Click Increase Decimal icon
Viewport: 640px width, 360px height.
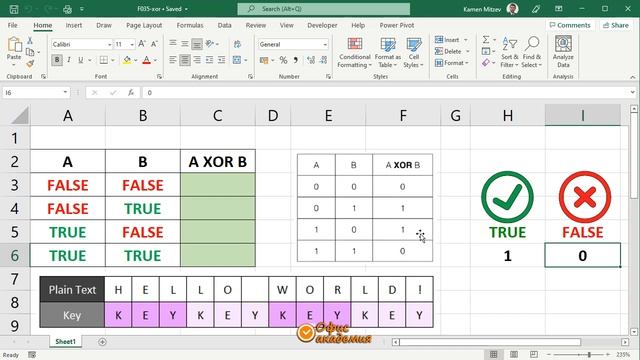(x=311, y=60)
